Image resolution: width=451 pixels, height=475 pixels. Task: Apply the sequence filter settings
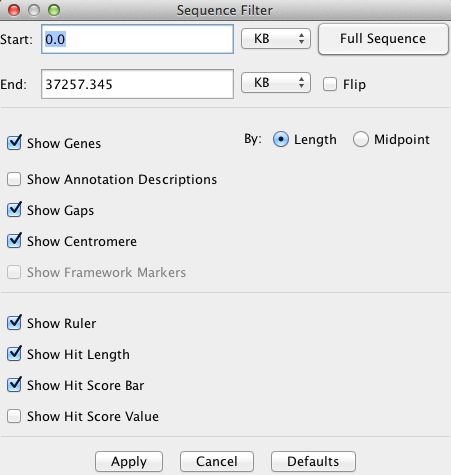coord(129,461)
